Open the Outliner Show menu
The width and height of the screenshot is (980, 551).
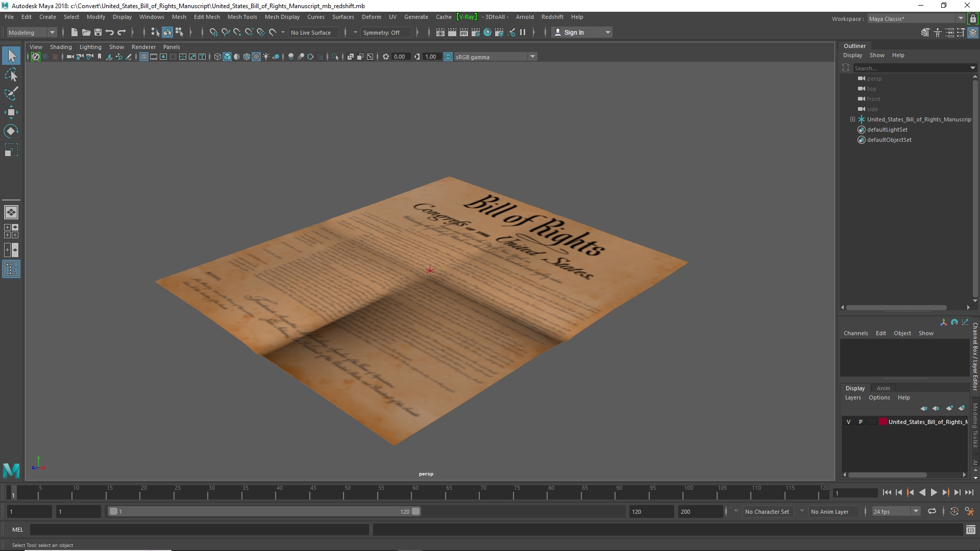[877, 55]
